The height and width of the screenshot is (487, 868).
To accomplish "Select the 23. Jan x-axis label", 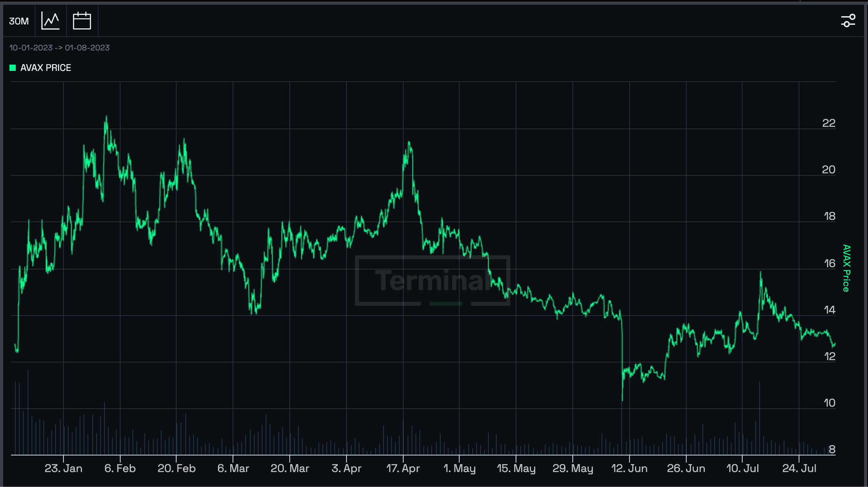I will 63,468.
